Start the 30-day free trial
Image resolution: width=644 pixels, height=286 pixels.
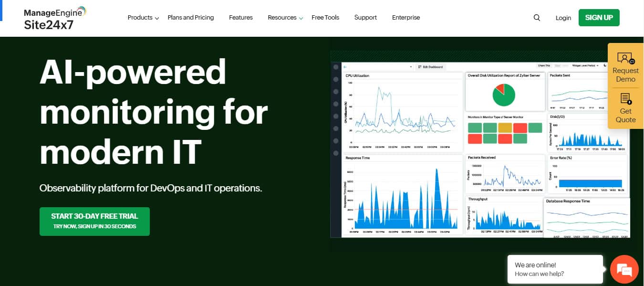click(x=94, y=221)
